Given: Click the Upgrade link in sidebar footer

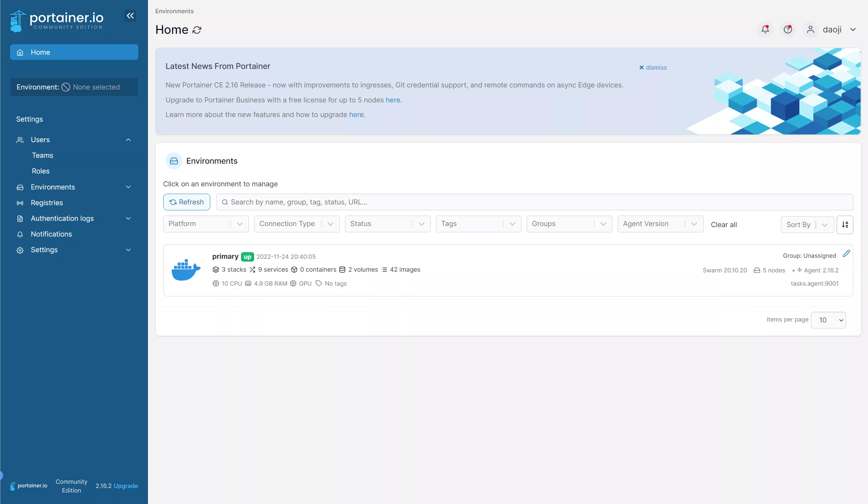Looking at the screenshot, I should pyautogui.click(x=126, y=486).
